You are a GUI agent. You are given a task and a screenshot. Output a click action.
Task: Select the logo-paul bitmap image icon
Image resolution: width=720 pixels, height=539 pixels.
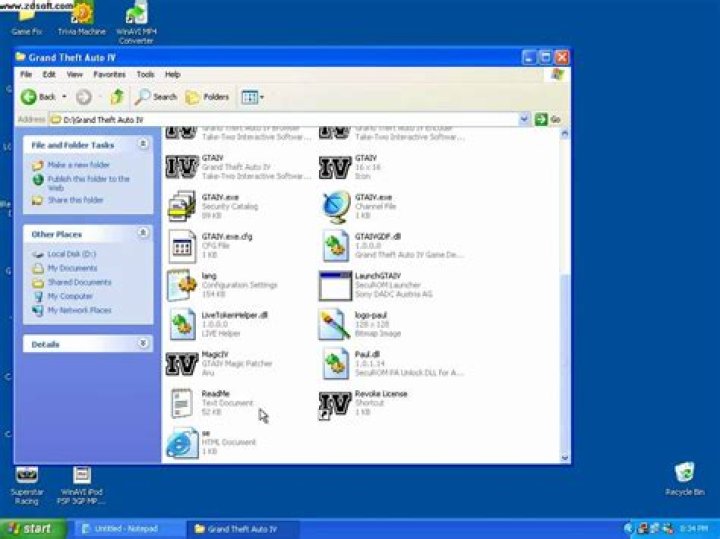pos(335,325)
